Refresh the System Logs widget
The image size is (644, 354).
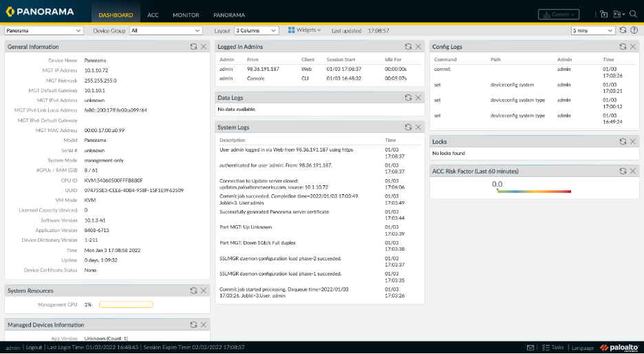click(408, 127)
